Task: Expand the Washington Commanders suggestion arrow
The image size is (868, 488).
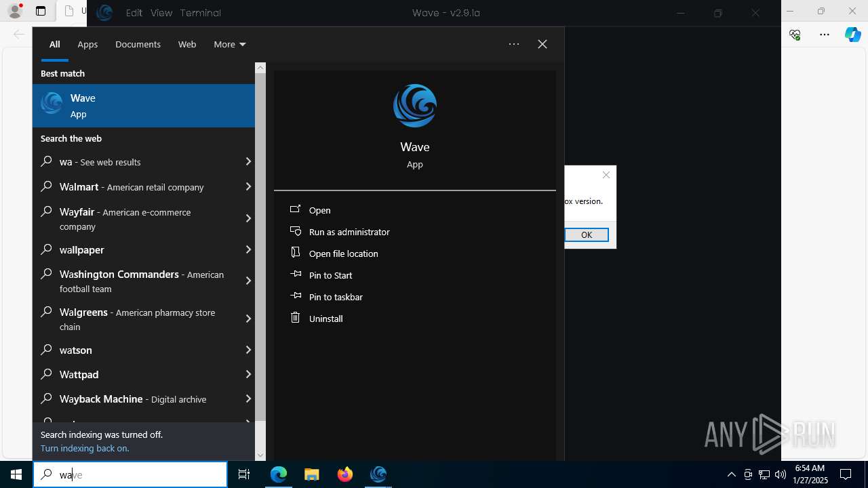Action: click(x=248, y=281)
